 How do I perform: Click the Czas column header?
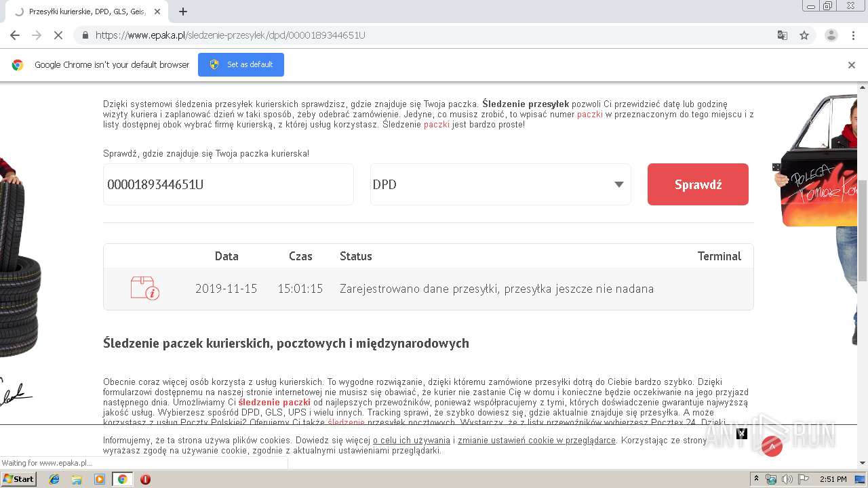click(x=300, y=256)
